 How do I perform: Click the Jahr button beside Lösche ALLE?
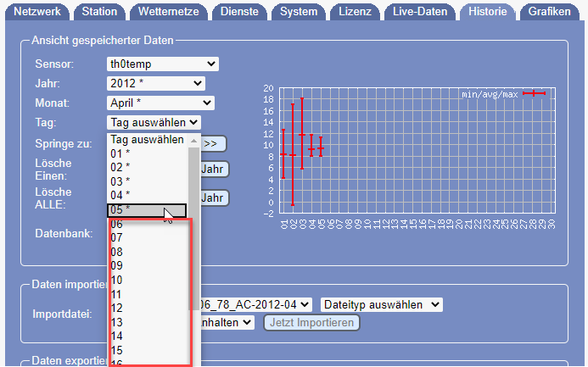pos(214,197)
